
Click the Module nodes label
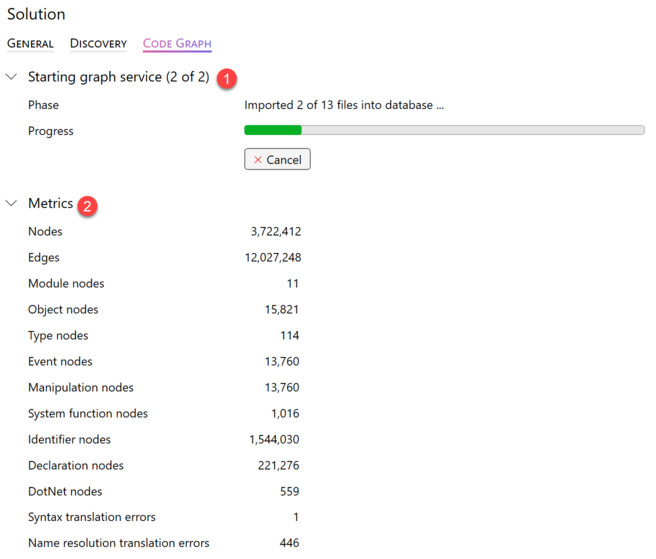[66, 284]
